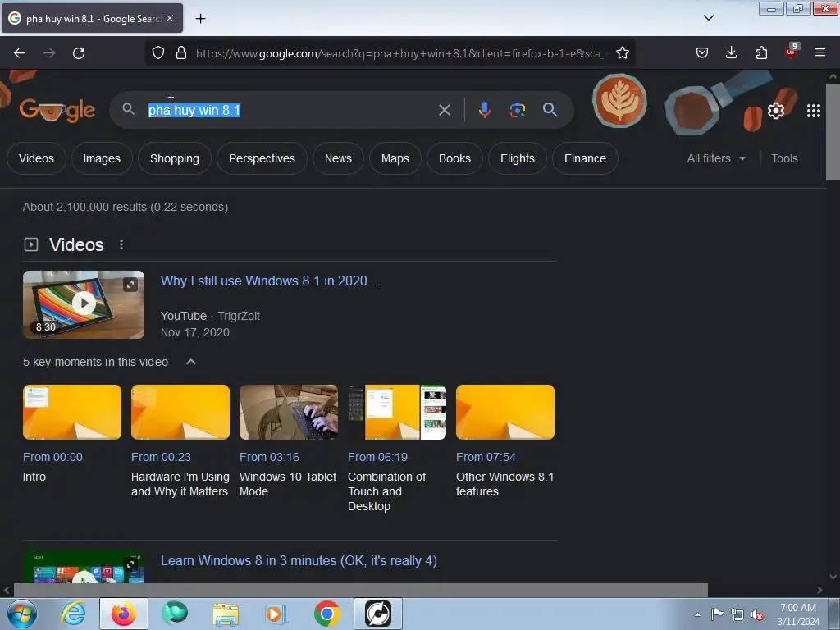This screenshot has width=840, height=630.
Task: Jump to From 00:23 key moment
Action: click(162, 457)
